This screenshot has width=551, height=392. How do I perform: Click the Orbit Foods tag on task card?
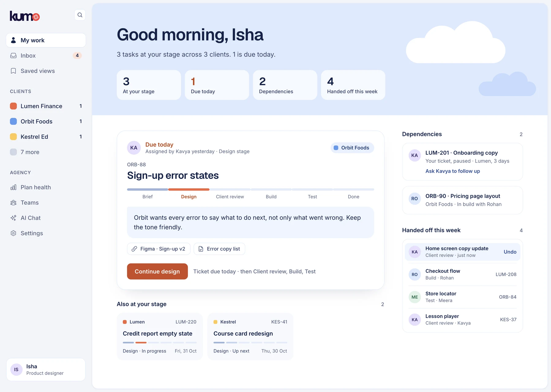tap(352, 148)
